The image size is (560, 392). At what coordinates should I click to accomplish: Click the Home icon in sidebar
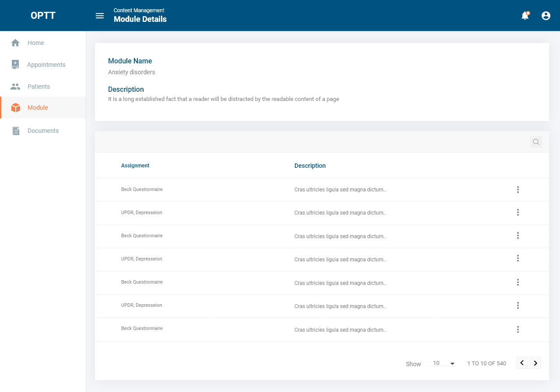tap(15, 43)
